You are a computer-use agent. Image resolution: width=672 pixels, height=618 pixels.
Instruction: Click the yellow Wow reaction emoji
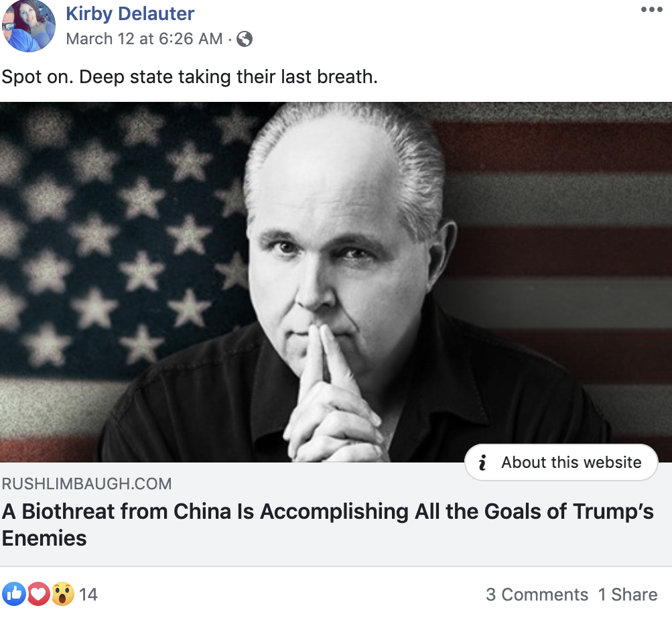62,594
